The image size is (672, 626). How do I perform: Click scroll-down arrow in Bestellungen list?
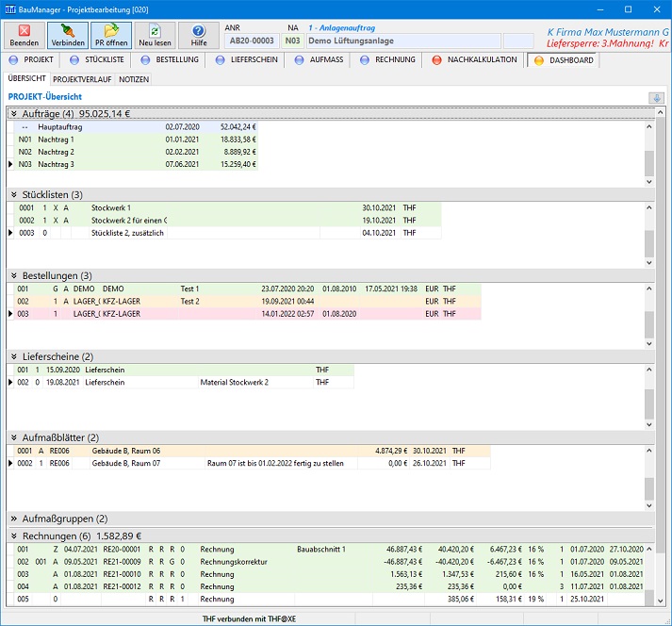[649, 343]
